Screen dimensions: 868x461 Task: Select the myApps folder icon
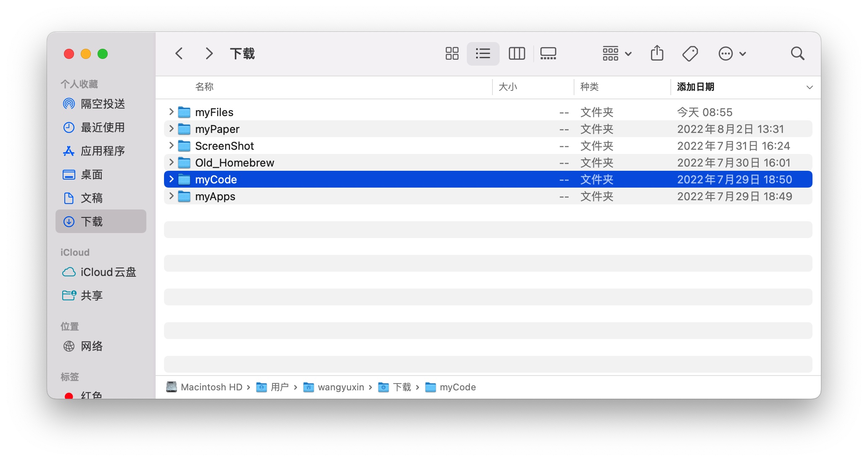184,196
